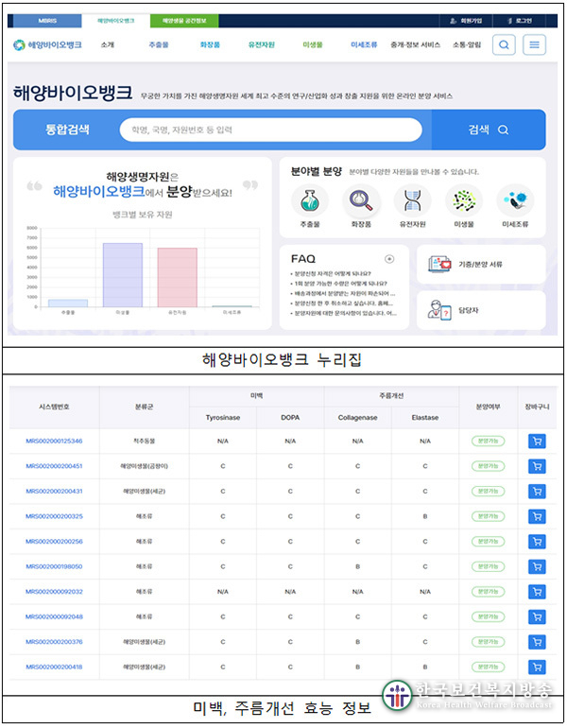The width and height of the screenshot is (567, 728).
Task: Open system number MRS002000200451
Action: tap(54, 466)
